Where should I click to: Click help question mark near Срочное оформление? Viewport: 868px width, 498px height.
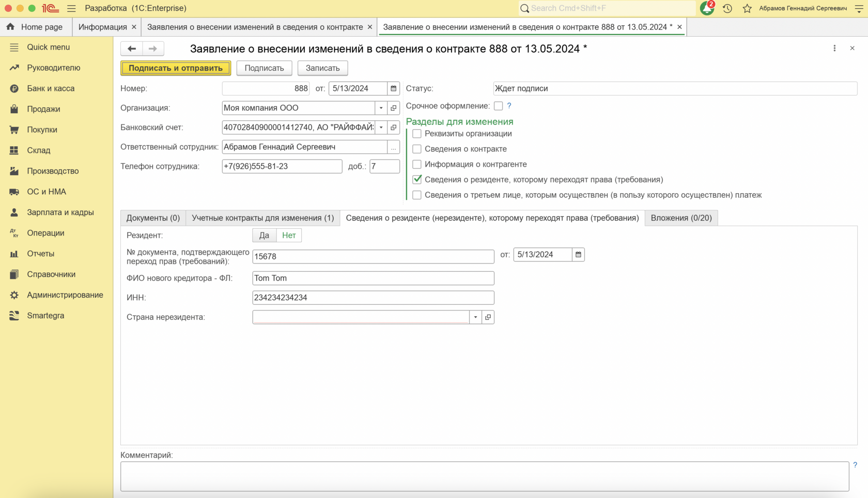509,106
